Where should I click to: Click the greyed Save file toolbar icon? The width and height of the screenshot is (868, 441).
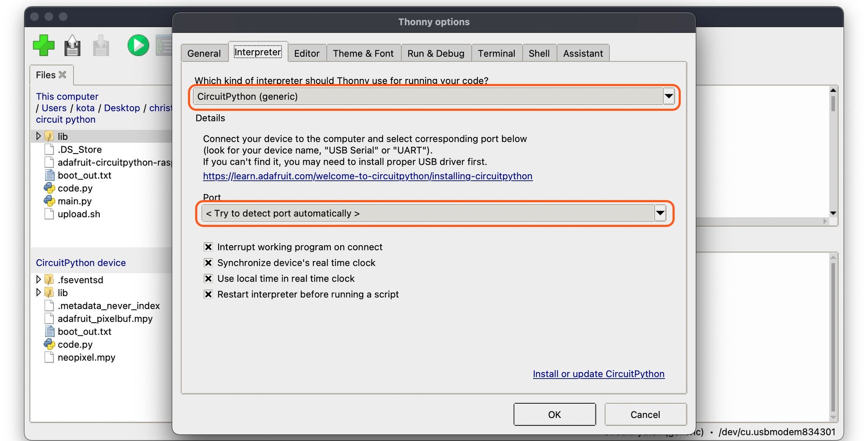coord(101,46)
